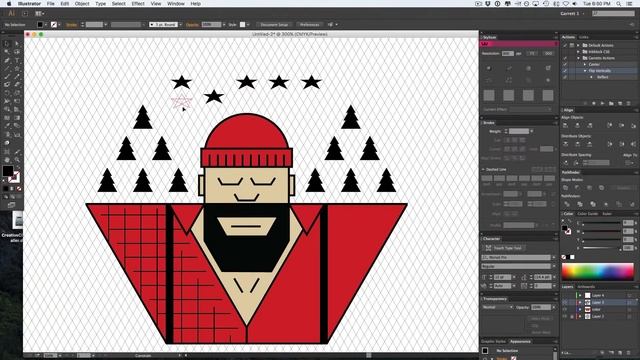Hide Layer 2 using its eye icon
640x360 pixels.
click(564, 316)
